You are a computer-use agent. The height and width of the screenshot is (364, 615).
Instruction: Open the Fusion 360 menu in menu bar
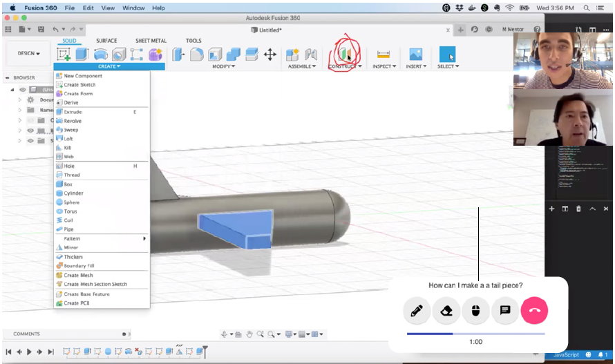click(40, 8)
